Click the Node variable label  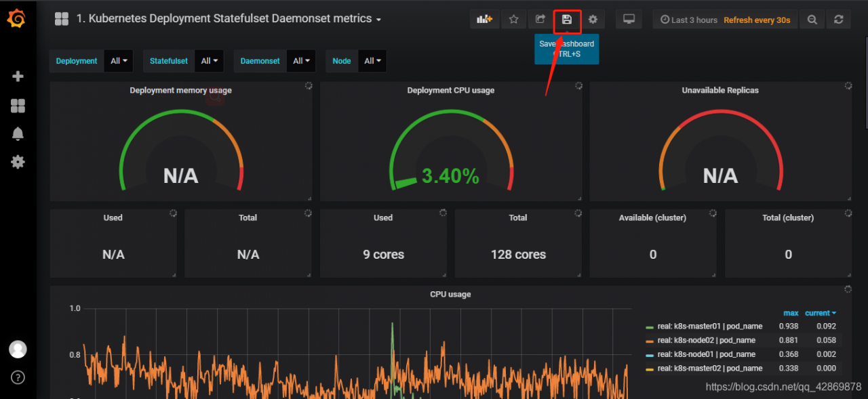[x=342, y=61]
